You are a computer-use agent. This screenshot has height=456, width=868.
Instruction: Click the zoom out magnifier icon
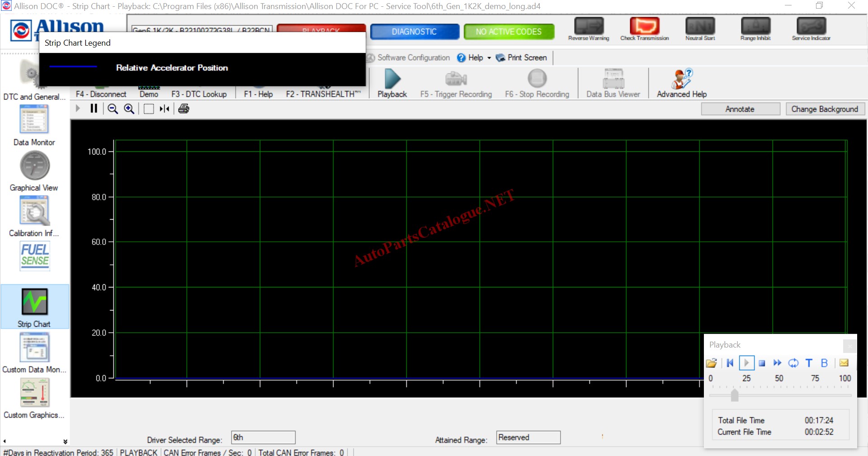tap(113, 109)
